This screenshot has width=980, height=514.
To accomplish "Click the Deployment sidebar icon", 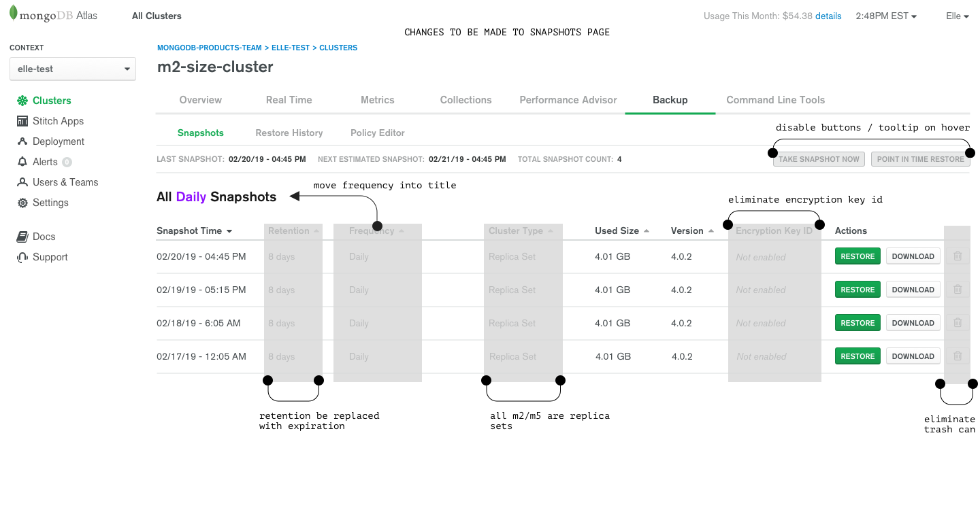I will click(22, 141).
